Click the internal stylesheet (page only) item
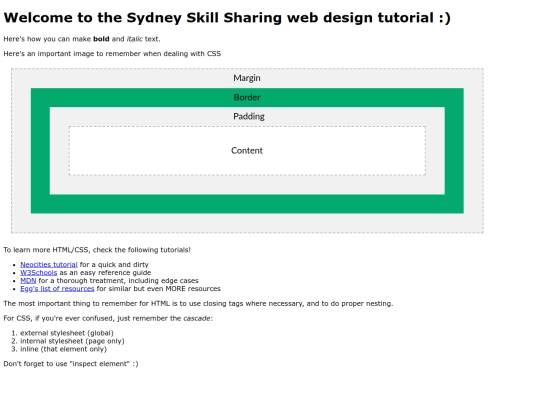The image size is (540, 405). pyautogui.click(x=72, y=341)
